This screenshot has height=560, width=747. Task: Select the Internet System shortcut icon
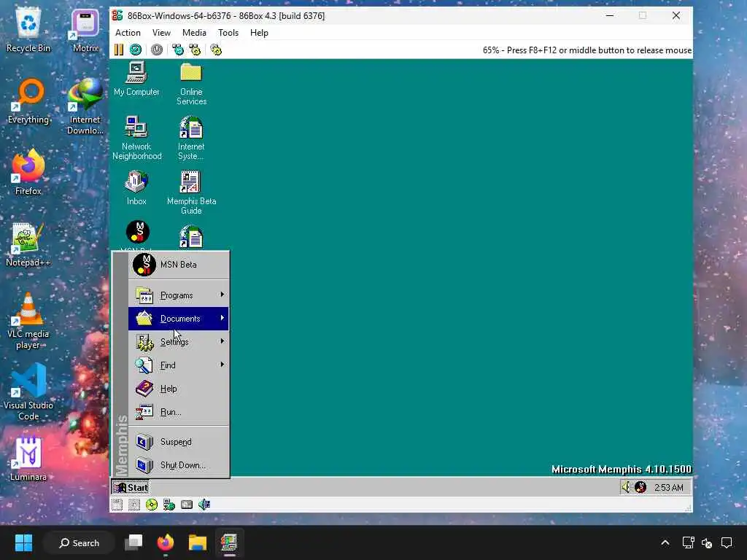191,138
